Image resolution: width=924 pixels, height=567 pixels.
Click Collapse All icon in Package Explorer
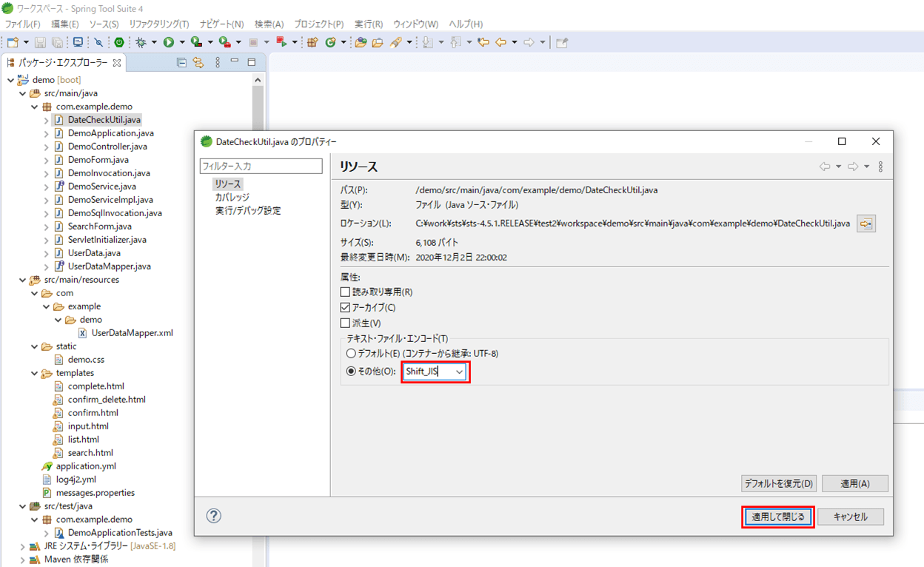tap(181, 63)
